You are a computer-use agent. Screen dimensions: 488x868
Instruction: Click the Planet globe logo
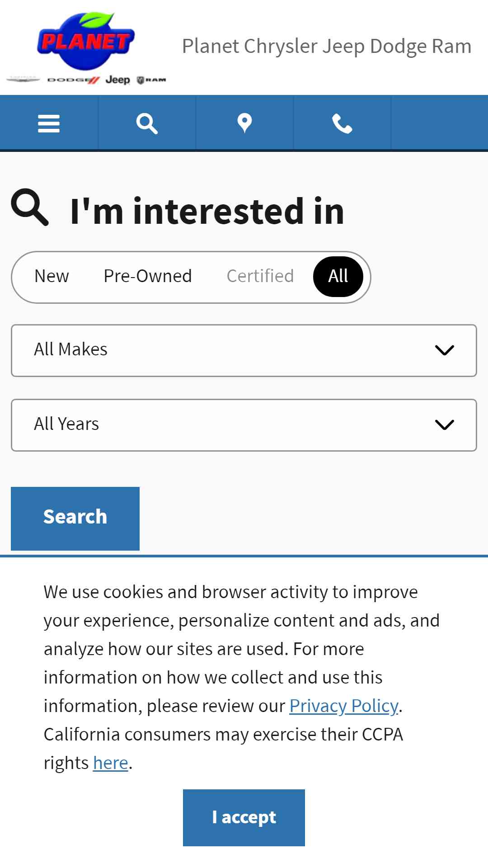click(x=86, y=42)
